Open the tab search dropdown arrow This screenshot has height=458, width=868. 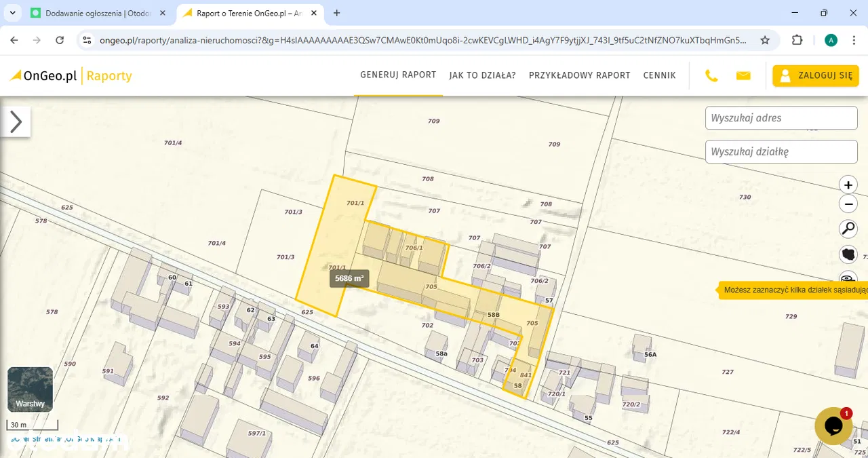tap(14, 13)
